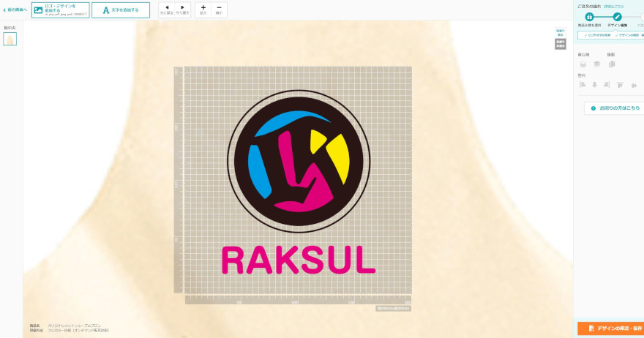Image resolution: width=644 pixels, height=338 pixels.
Task: Select the 胸中央 apron thumbnail
Action: click(x=10, y=39)
